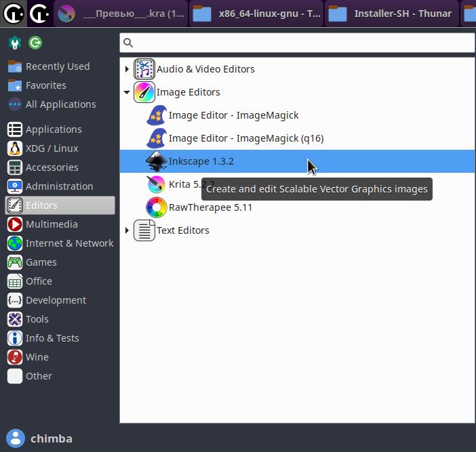Click the Tools category icon
The width and height of the screenshot is (476, 452).
[x=14, y=319]
